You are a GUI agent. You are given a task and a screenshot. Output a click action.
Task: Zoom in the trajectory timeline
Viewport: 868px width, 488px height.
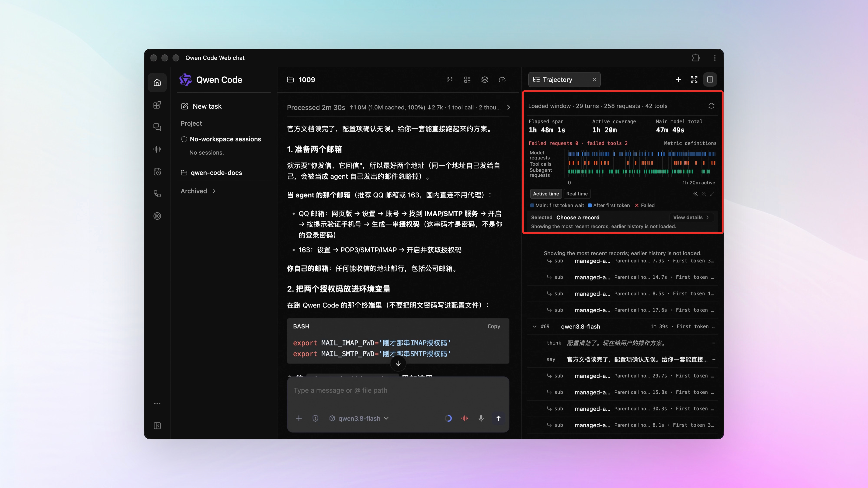point(696,194)
